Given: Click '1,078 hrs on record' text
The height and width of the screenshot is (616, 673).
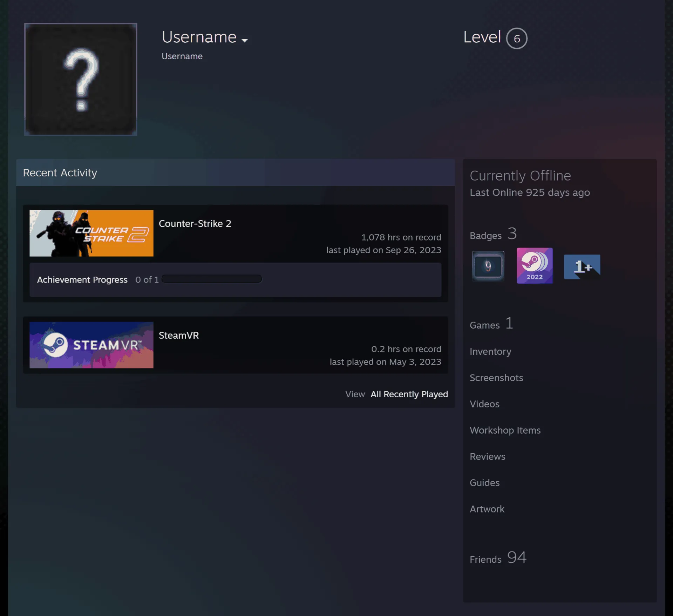Looking at the screenshot, I should click(401, 237).
